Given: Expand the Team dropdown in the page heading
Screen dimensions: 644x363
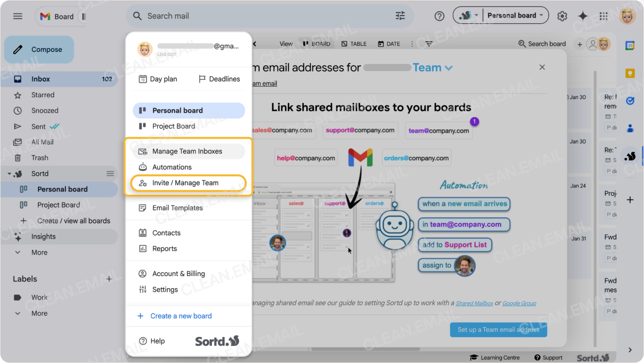Looking at the screenshot, I should click(x=448, y=67).
